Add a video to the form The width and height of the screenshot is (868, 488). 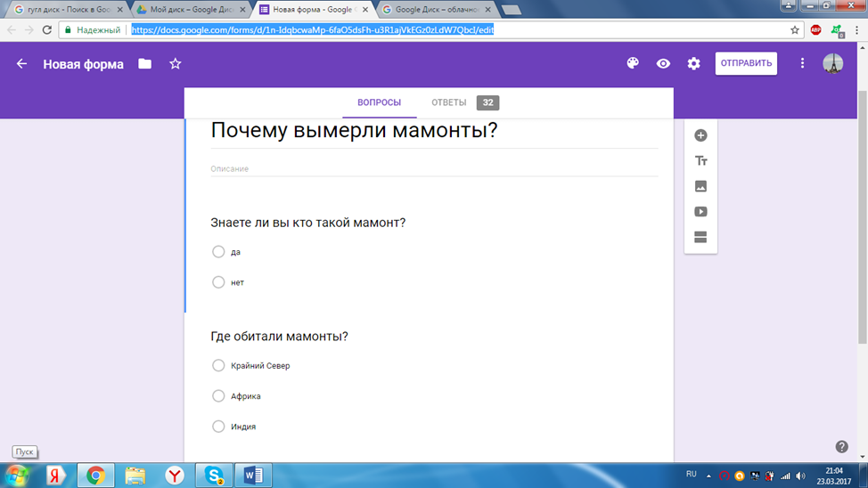700,212
